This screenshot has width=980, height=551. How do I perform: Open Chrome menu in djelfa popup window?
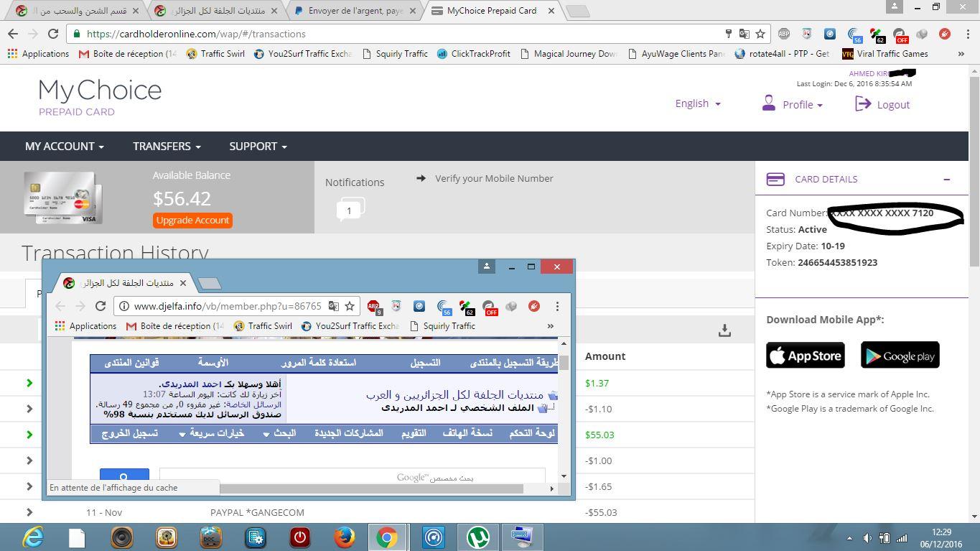click(557, 306)
